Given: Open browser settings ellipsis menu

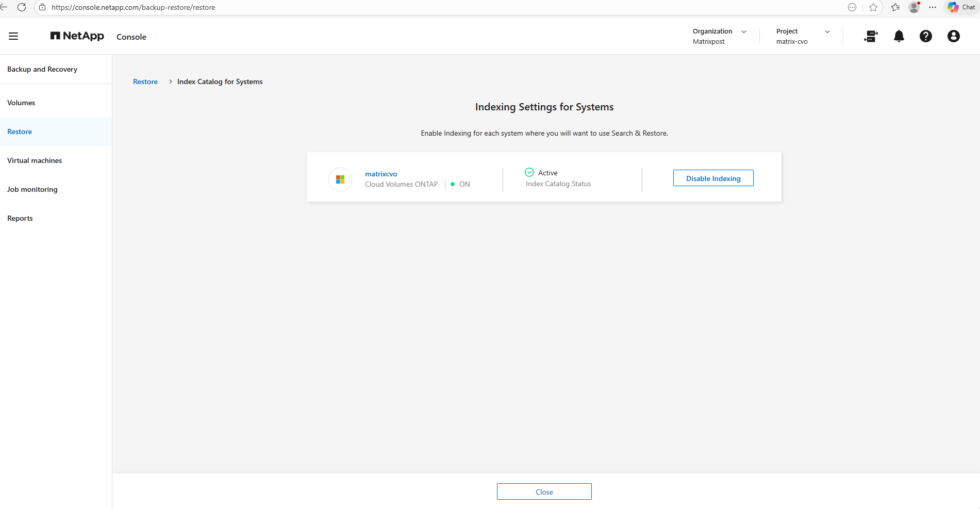Looking at the screenshot, I should 932,7.
